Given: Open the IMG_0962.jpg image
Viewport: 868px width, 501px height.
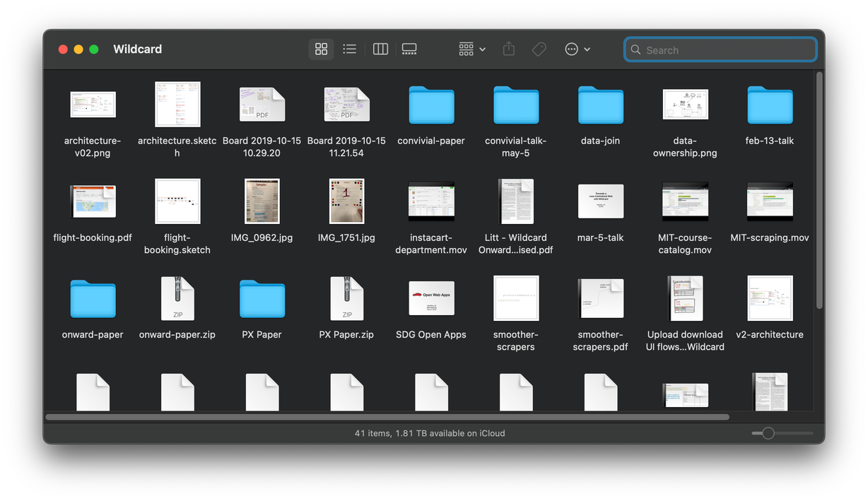Looking at the screenshot, I should [x=262, y=201].
